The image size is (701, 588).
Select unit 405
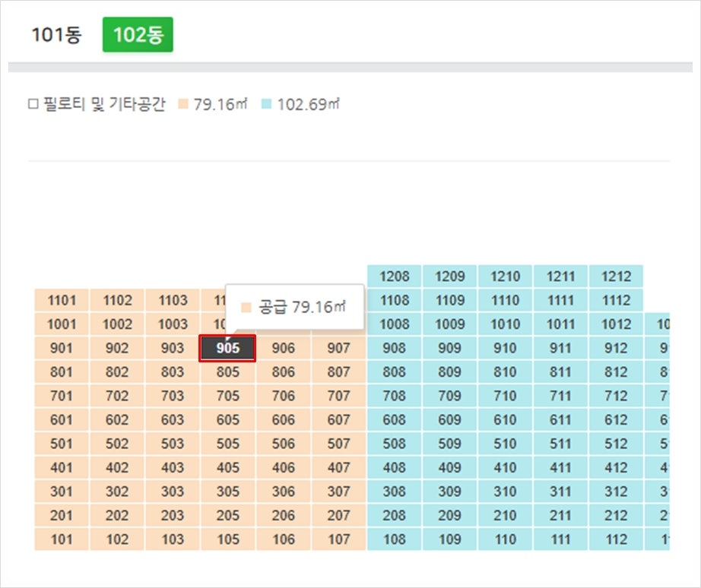(227, 467)
